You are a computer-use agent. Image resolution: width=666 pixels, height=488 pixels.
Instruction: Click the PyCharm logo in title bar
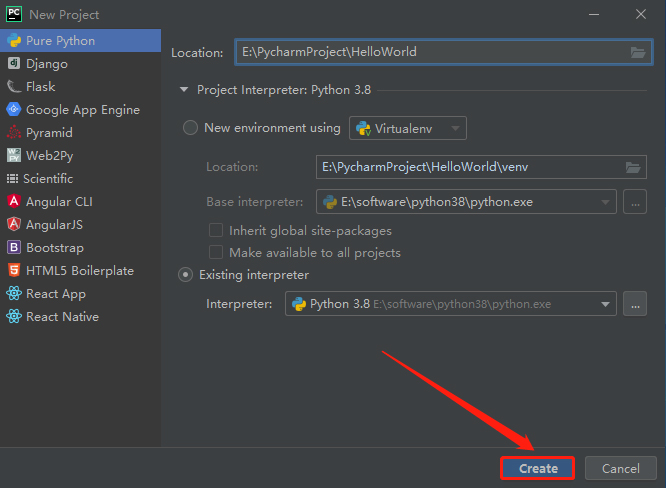14,14
